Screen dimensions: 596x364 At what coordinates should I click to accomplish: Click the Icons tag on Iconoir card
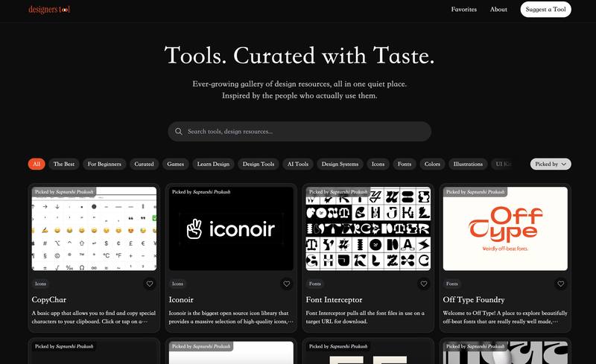pyautogui.click(x=177, y=284)
